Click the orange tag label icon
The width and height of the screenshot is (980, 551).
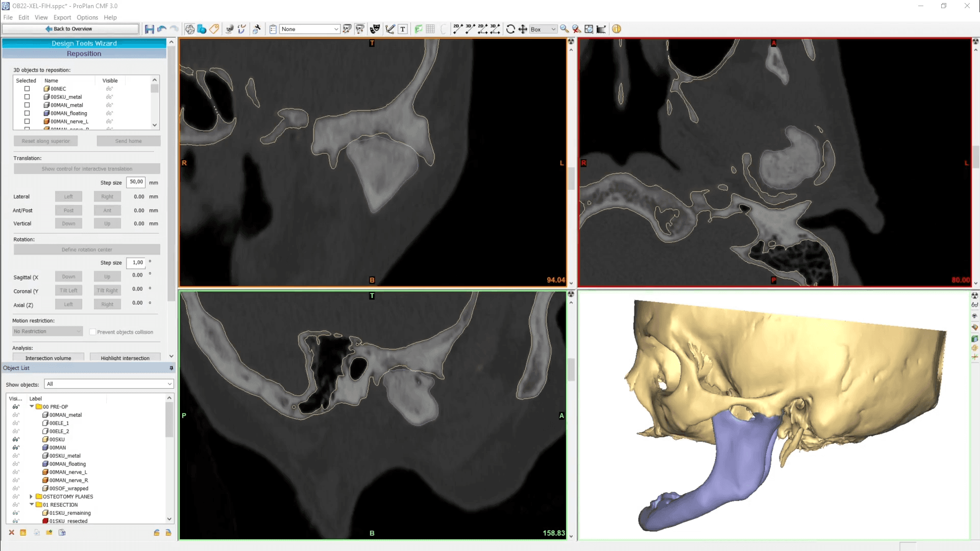click(214, 29)
